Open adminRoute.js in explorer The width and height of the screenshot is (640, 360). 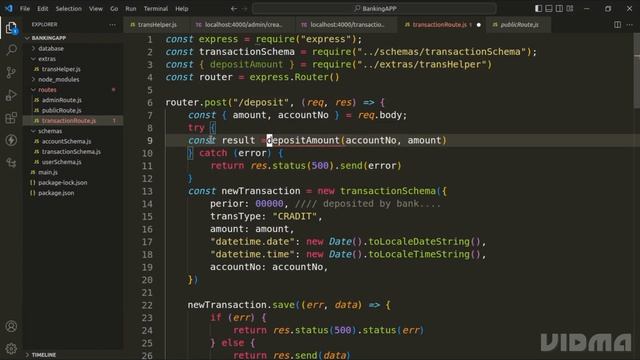coord(73,100)
